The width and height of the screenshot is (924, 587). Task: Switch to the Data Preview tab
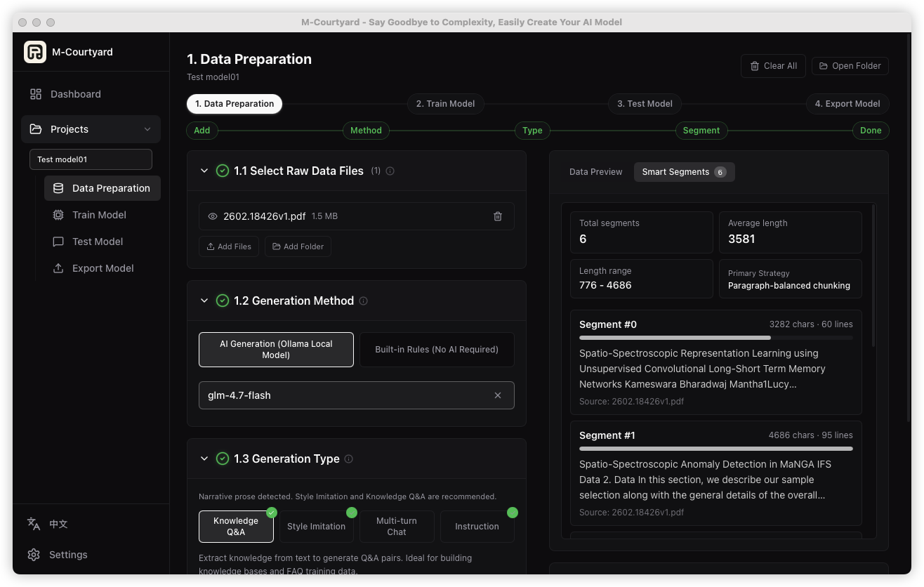tap(595, 172)
